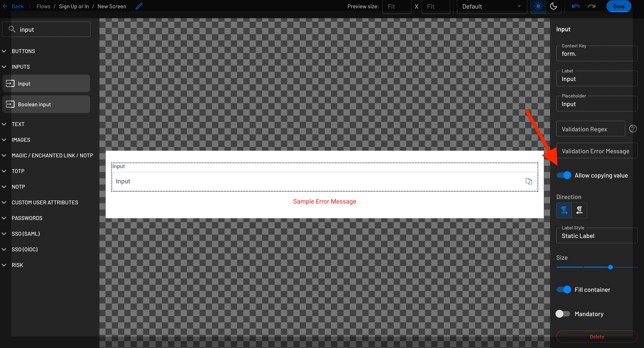Click the redo arrow icon

pyautogui.click(x=592, y=6)
